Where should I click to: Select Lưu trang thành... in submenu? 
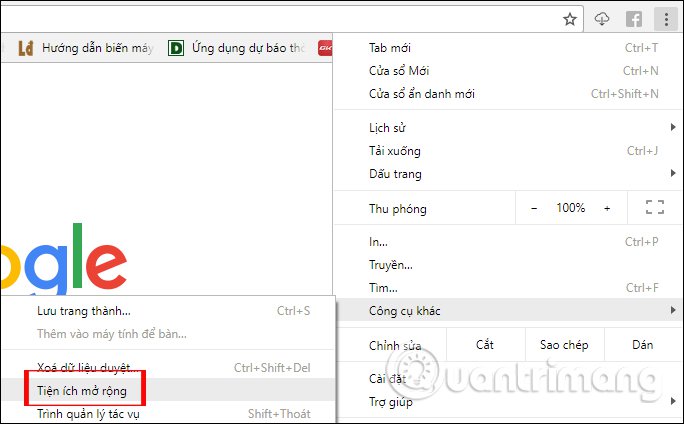[x=168, y=311]
